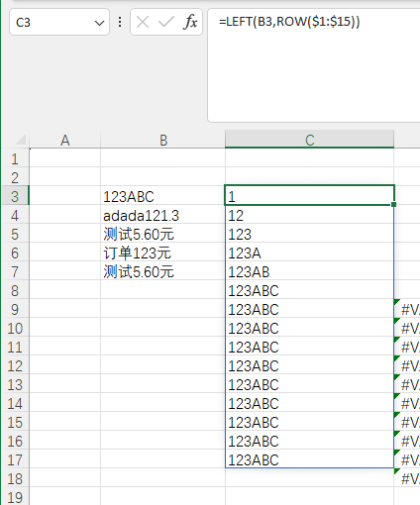Select the #V error cell in row 9
Viewport: 420px width, 505px height.
coord(407,310)
